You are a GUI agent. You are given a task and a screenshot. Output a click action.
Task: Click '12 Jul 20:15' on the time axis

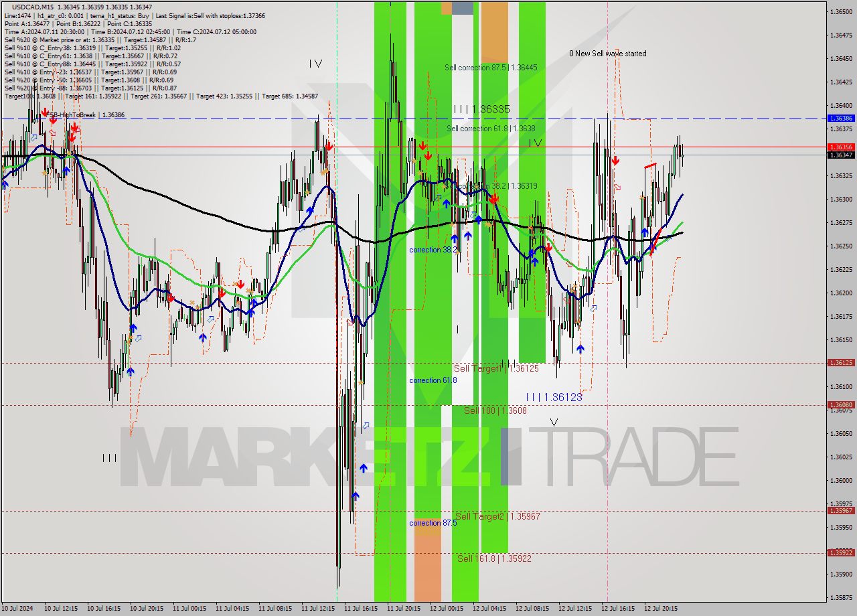(x=661, y=609)
